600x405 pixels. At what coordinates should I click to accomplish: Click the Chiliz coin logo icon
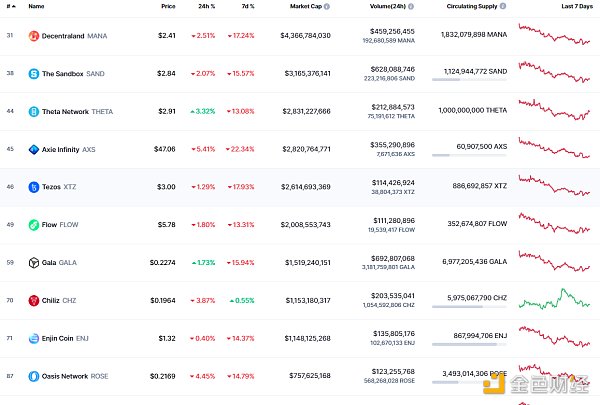[34, 300]
